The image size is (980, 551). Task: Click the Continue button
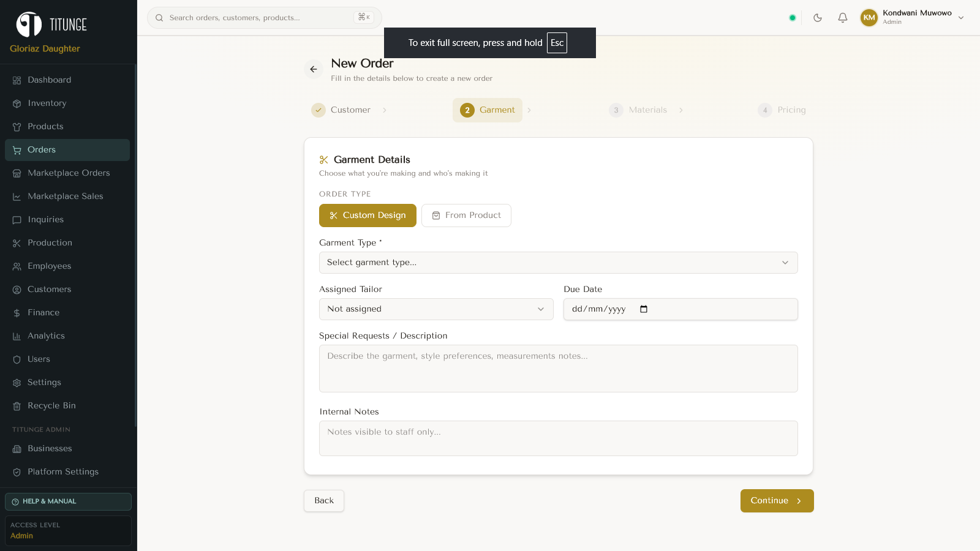click(777, 501)
